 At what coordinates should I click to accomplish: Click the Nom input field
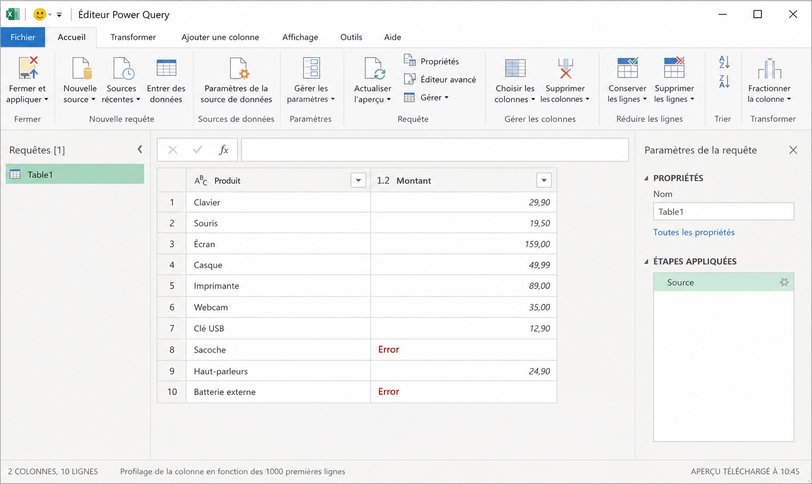tap(723, 211)
